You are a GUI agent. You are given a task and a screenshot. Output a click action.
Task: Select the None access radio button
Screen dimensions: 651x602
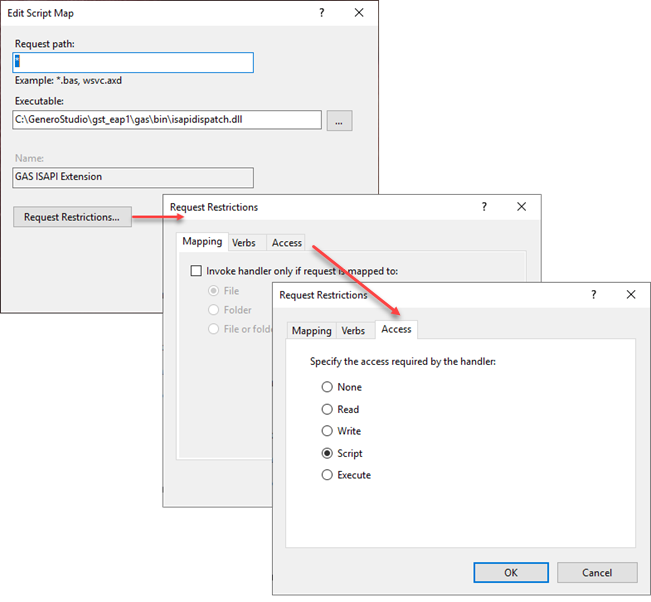[327, 387]
